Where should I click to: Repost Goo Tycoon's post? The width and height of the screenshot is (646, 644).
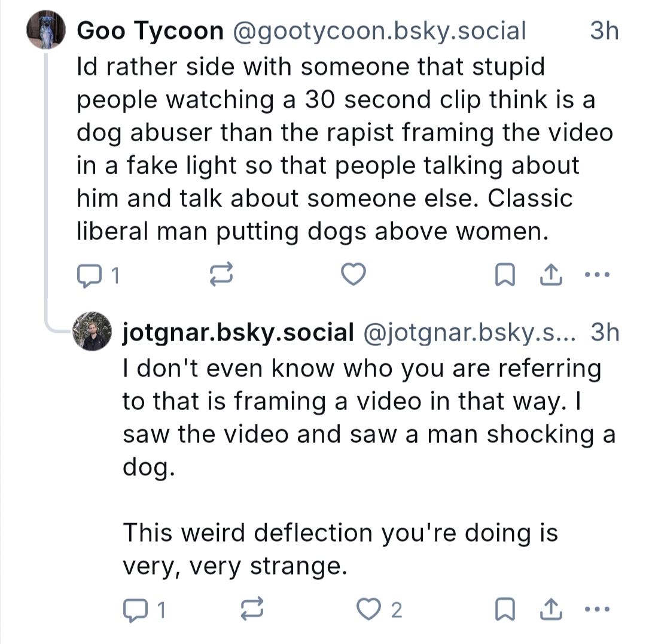point(221,275)
